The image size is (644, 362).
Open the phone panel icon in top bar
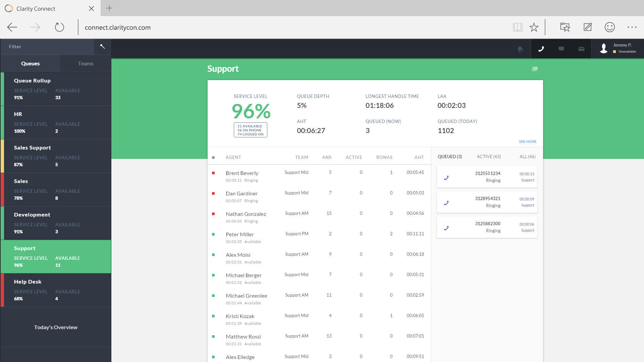[x=541, y=49]
